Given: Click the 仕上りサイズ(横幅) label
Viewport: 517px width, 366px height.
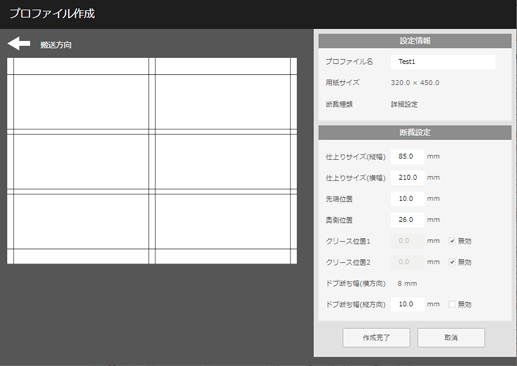Looking at the screenshot, I should coord(355,178).
